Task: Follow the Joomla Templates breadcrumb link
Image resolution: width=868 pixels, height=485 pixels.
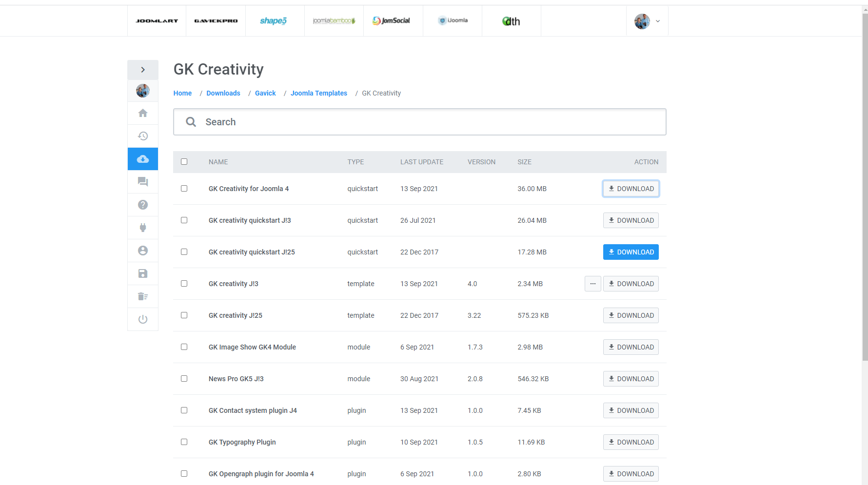Action: [x=319, y=93]
